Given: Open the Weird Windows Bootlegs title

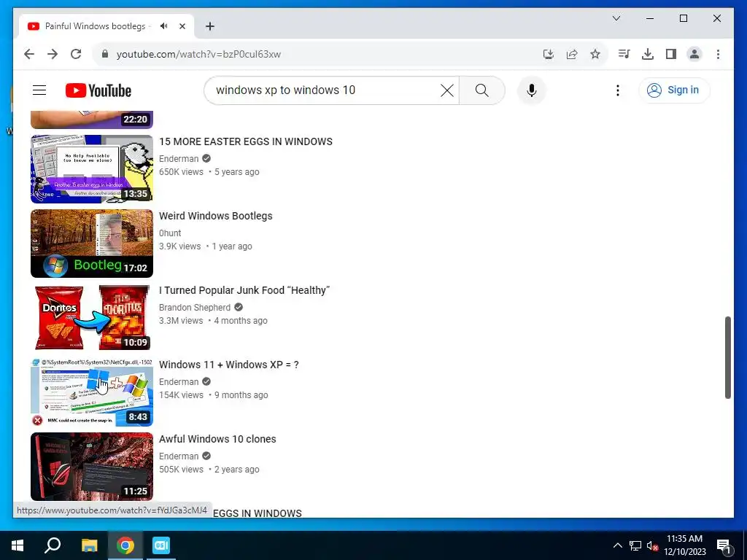Looking at the screenshot, I should click(215, 216).
